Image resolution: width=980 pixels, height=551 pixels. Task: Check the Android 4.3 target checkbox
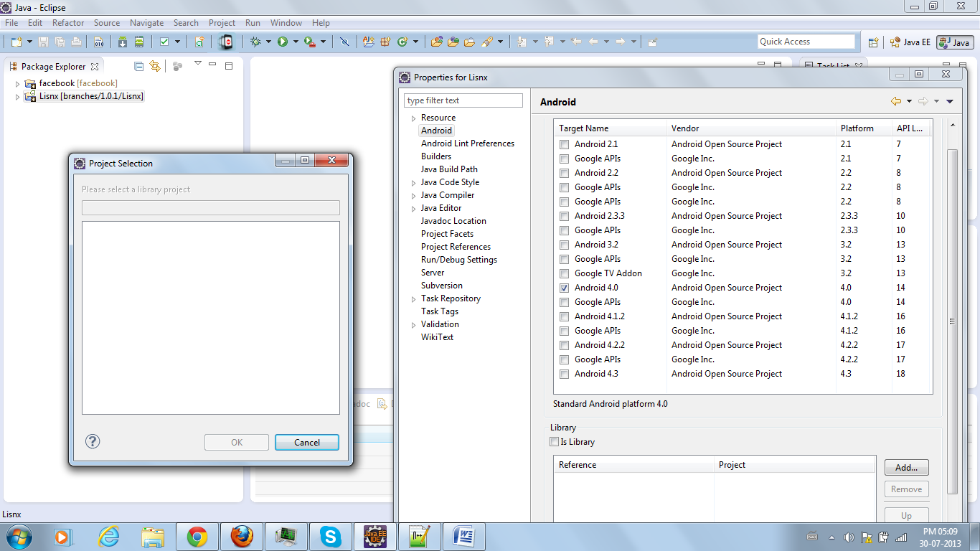pos(564,374)
